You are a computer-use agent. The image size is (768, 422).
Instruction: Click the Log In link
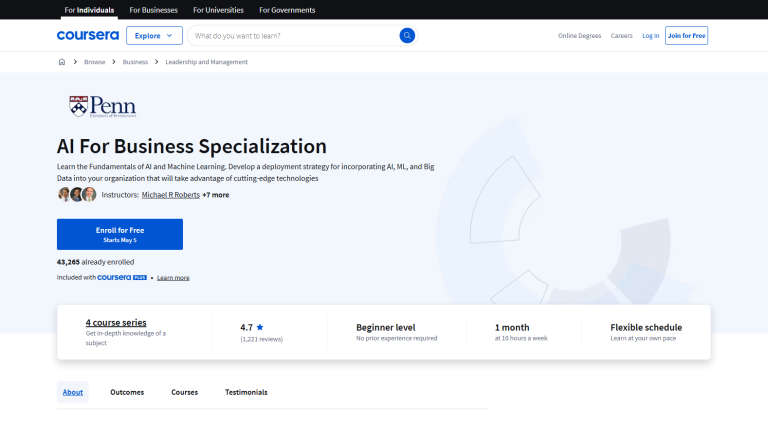point(650,35)
